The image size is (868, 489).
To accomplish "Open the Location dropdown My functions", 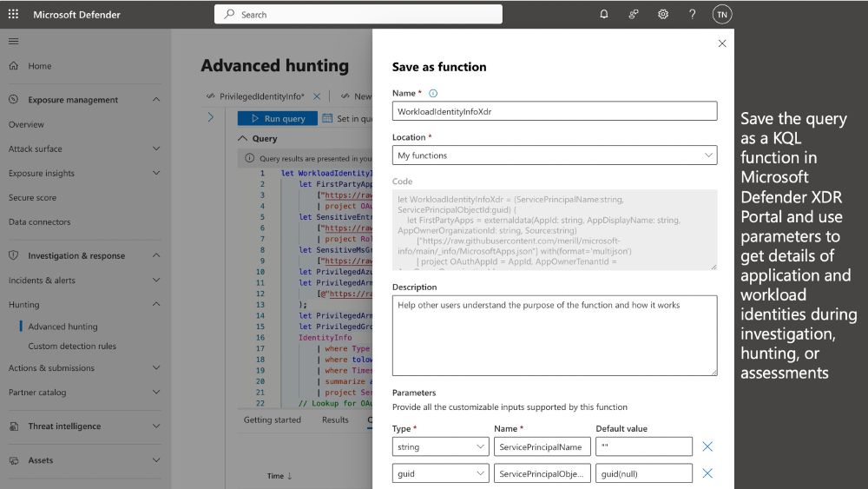I will tap(555, 155).
